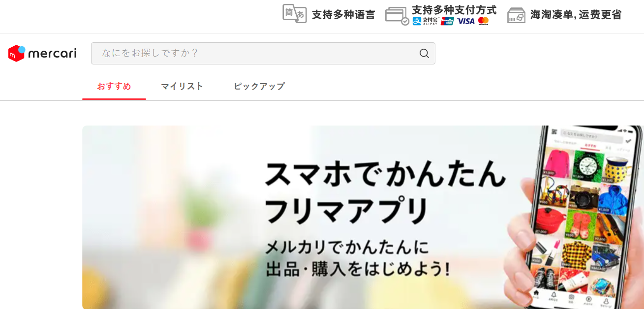Click the banner headline スマホでかんたん
644x309 pixels.
point(385,175)
